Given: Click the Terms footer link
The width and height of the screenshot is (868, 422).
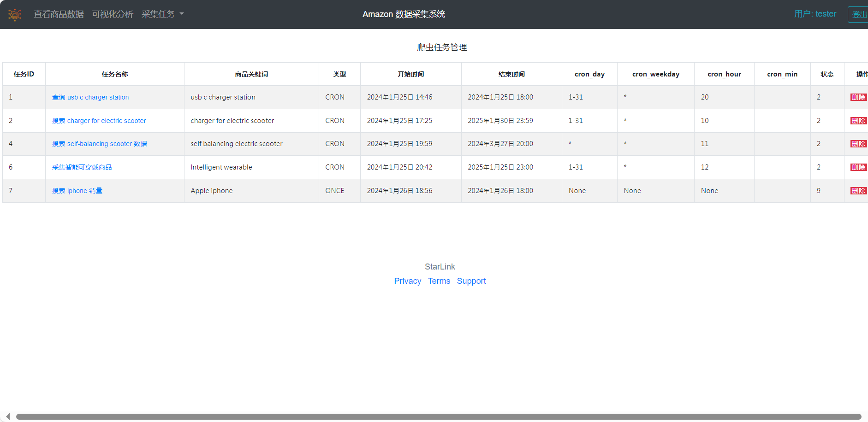Looking at the screenshot, I should click(439, 281).
